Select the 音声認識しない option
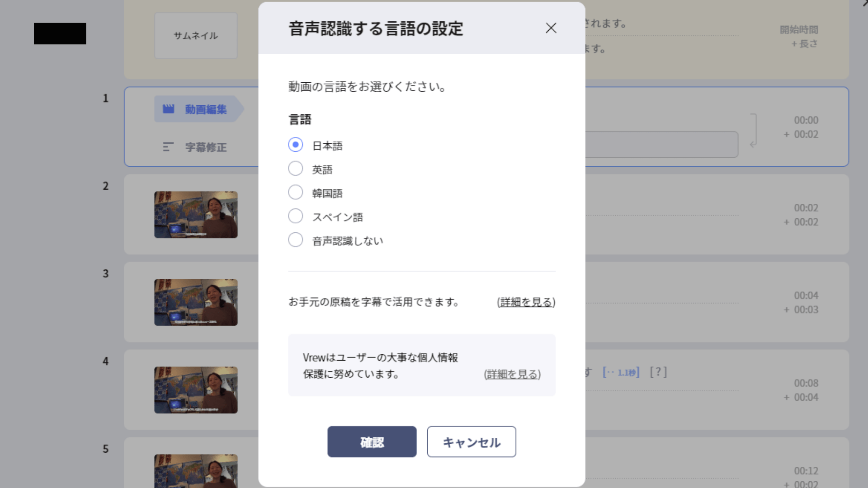 296,240
